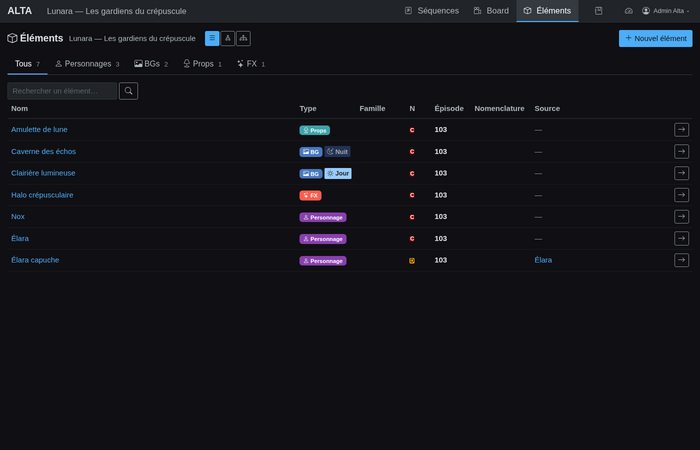Open arrow button for Amulette de lune
Image resolution: width=700 pixels, height=450 pixels.
point(681,130)
